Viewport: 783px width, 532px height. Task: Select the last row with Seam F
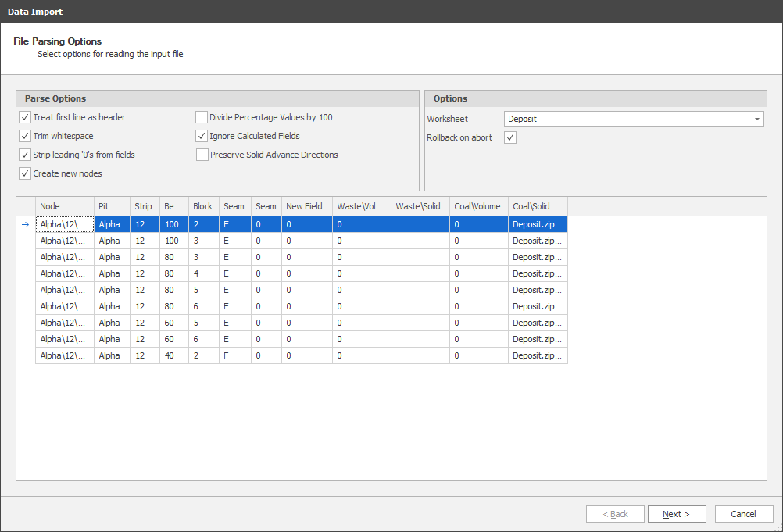click(x=234, y=355)
